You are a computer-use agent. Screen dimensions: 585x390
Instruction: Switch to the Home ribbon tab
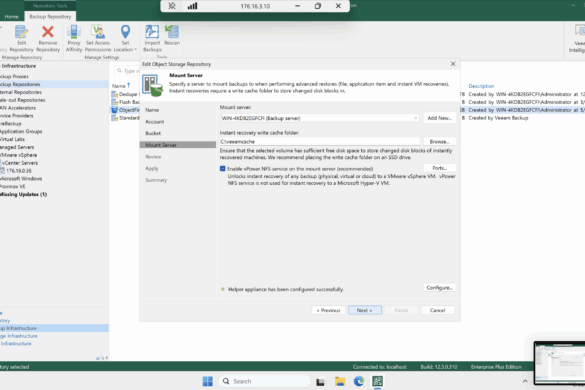click(x=12, y=16)
